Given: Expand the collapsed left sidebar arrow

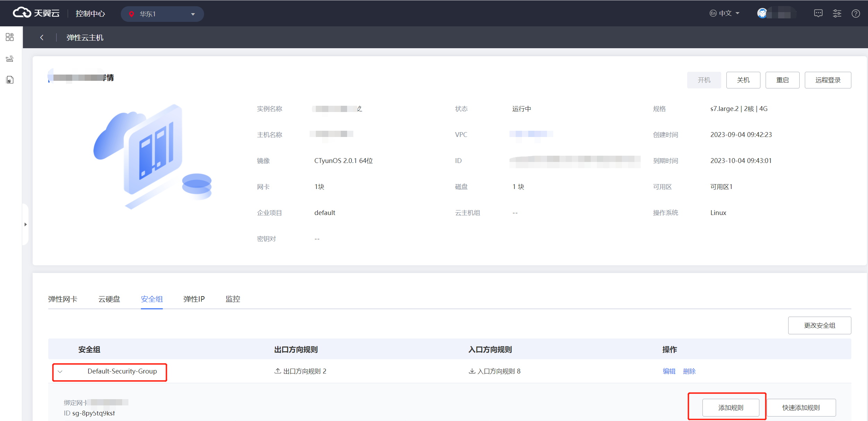Looking at the screenshot, I should click(x=25, y=224).
